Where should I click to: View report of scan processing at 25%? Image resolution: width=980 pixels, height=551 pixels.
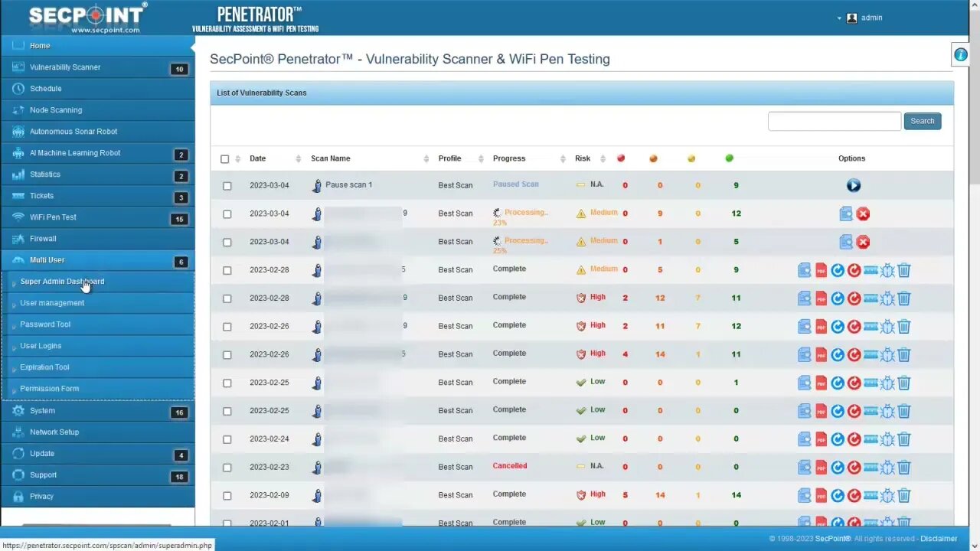tap(846, 242)
